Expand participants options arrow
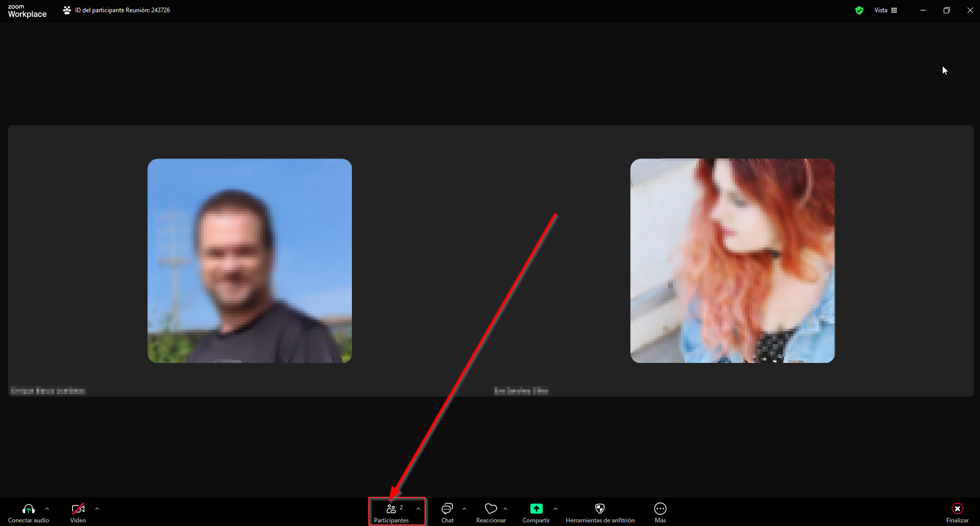This screenshot has height=526, width=980. 418,509
